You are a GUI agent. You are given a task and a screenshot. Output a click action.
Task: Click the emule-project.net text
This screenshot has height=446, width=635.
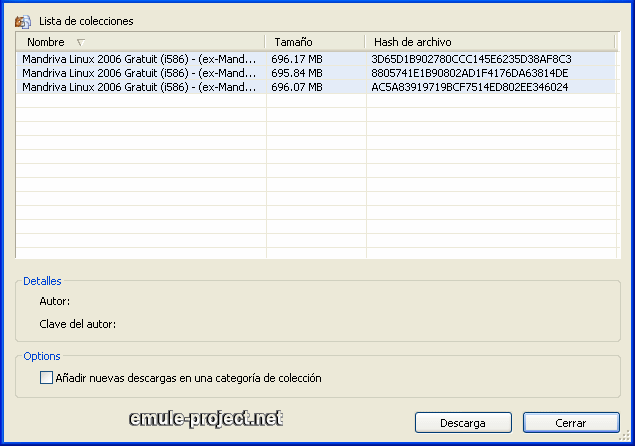(208, 420)
